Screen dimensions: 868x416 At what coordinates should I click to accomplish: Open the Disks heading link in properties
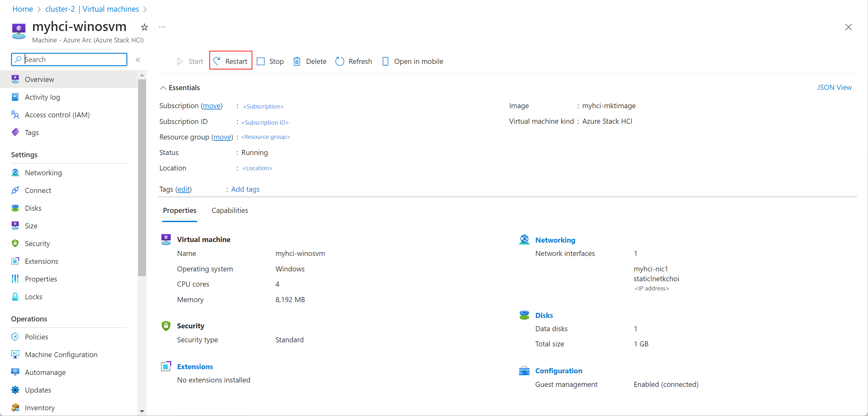544,315
